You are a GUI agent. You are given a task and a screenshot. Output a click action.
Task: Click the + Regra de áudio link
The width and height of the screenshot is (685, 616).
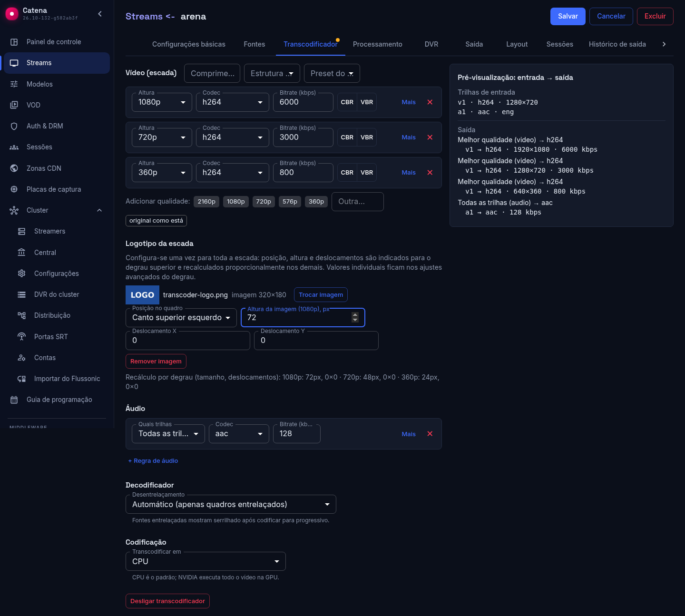(153, 461)
